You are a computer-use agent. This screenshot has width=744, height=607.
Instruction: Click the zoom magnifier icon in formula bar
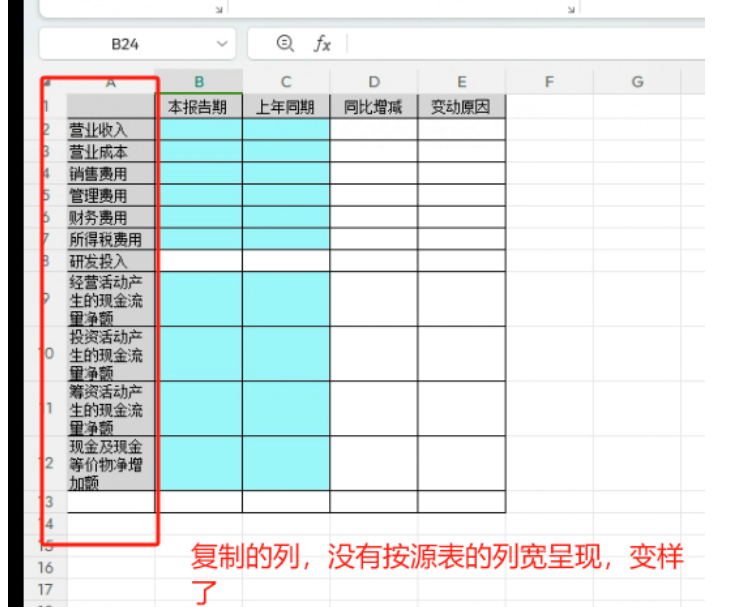click(285, 44)
